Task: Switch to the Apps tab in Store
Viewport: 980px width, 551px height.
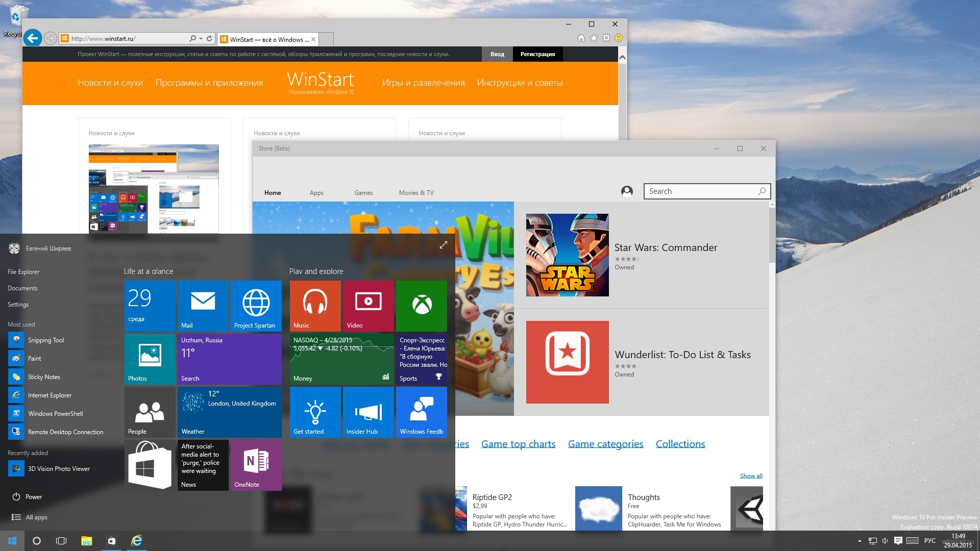Action: tap(316, 193)
